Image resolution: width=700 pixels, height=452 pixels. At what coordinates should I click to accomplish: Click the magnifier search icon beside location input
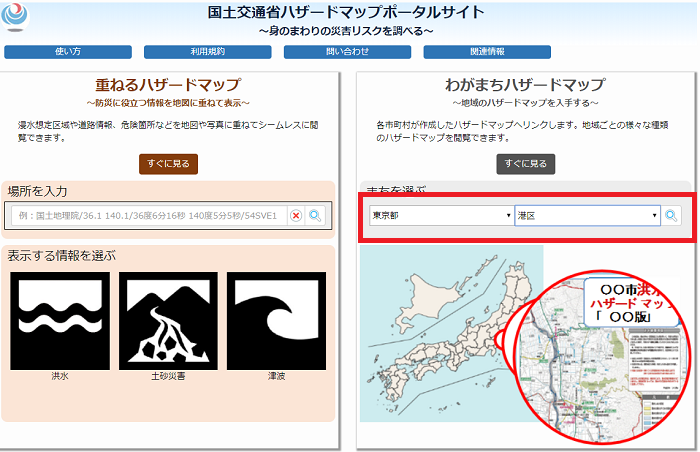pyautogui.click(x=315, y=216)
